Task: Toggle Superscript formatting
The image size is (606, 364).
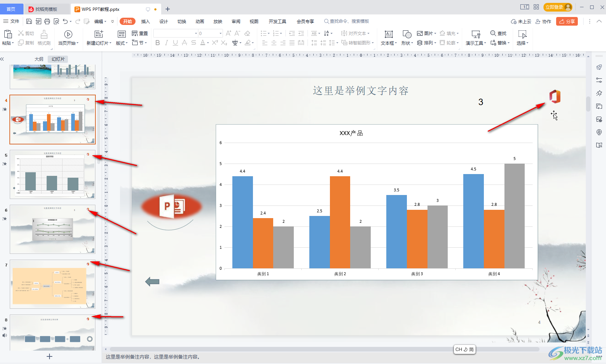Action: [215, 43]
